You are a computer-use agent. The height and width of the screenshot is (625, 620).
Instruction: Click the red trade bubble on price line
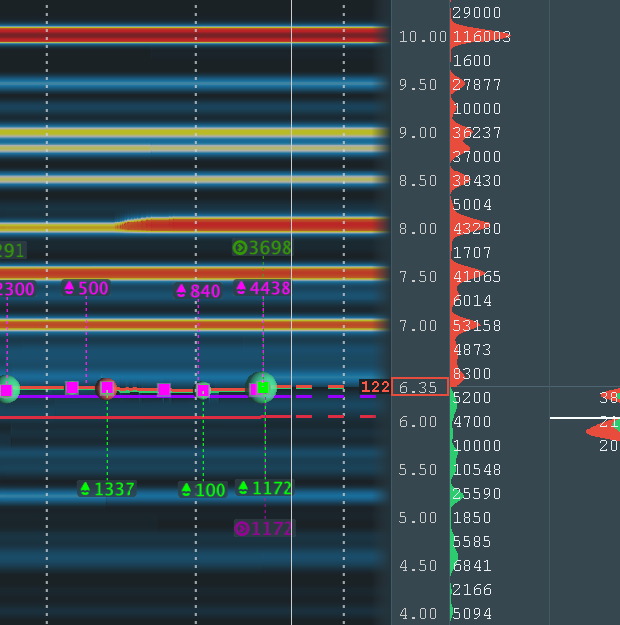106,389
